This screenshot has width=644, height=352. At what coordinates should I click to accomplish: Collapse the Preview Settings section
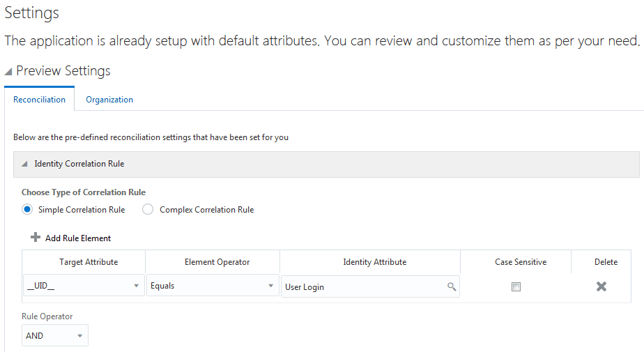point(8,71)
